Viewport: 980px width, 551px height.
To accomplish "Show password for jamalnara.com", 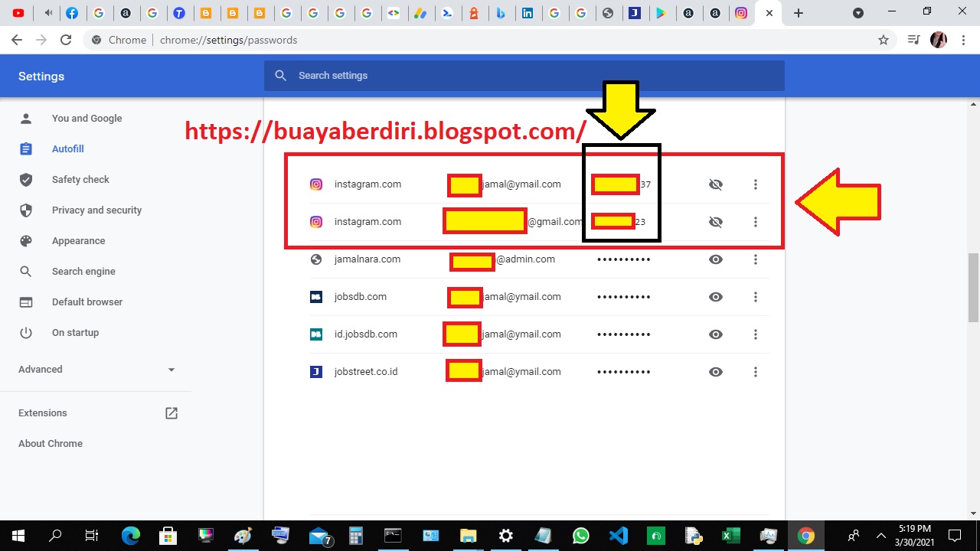I will [716, 259].
